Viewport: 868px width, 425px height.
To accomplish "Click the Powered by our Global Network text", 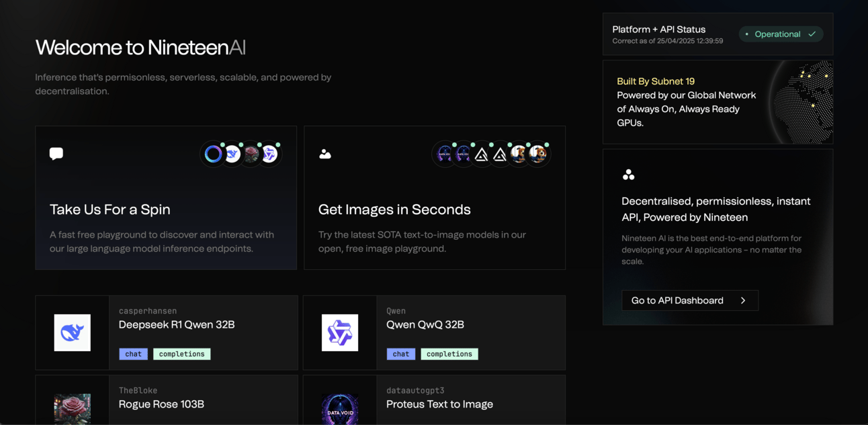I will click(687, 109).
